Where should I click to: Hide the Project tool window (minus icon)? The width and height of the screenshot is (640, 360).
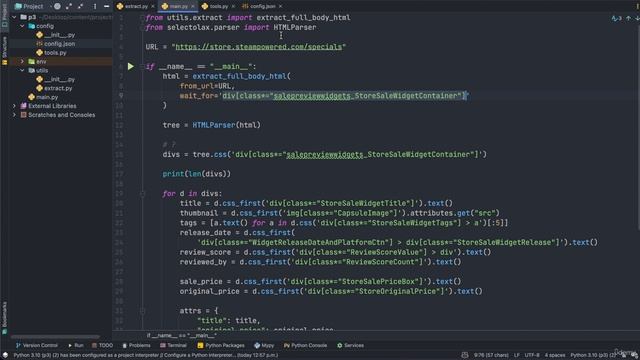(x=107, y=6)
